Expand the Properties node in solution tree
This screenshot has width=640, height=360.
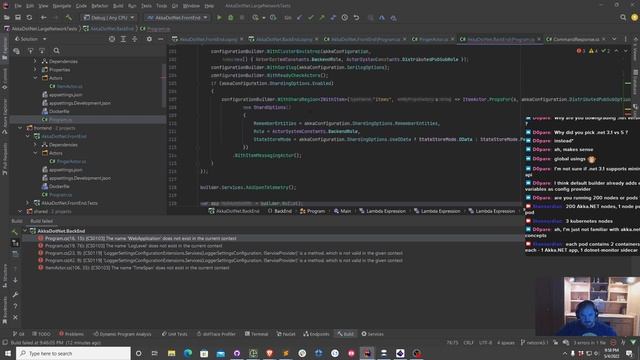click(x=35, y=69)
